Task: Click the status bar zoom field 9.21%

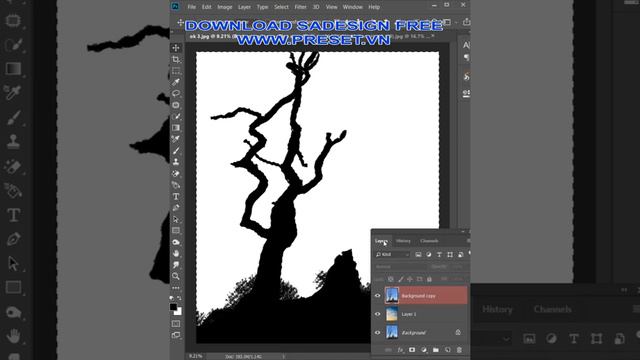Action: [x=196, y=356]
